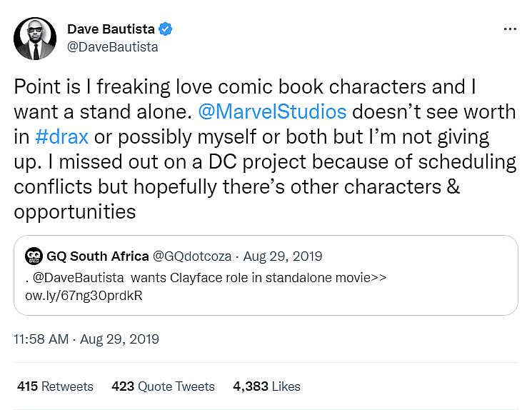View the 423 Quote Tweets list
Viewport: 532px width, 410px height.
tap(163, 386)
